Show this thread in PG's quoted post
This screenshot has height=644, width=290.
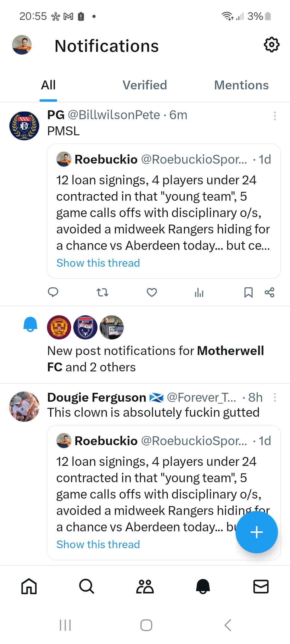[98, 263]
